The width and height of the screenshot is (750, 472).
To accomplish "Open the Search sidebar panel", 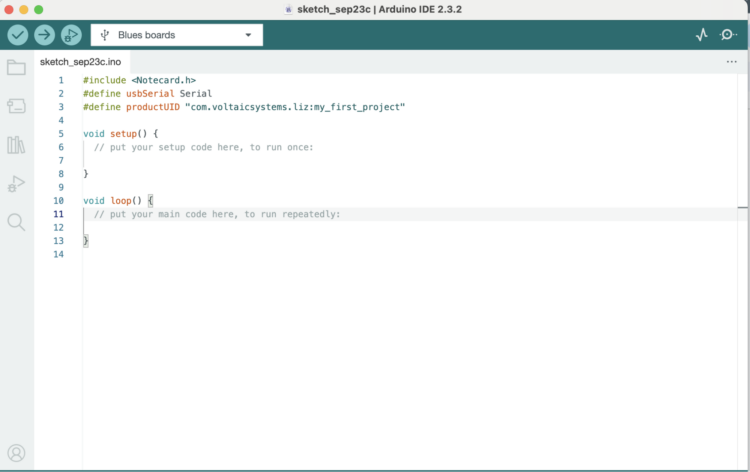I will (x=16, y=222).
